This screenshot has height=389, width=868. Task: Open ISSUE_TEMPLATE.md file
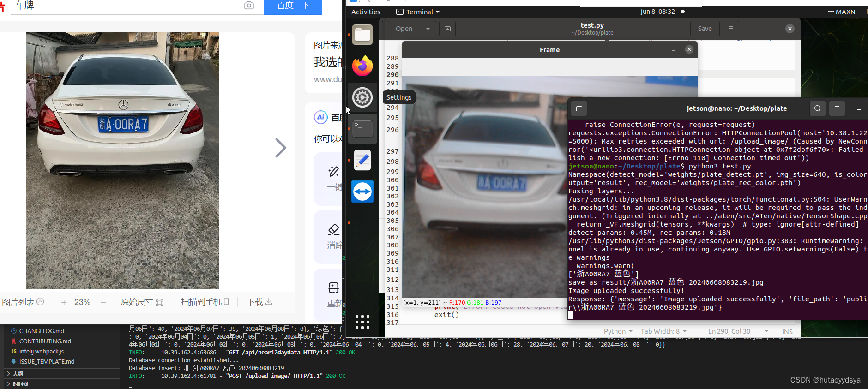click(x=47, y=361)
